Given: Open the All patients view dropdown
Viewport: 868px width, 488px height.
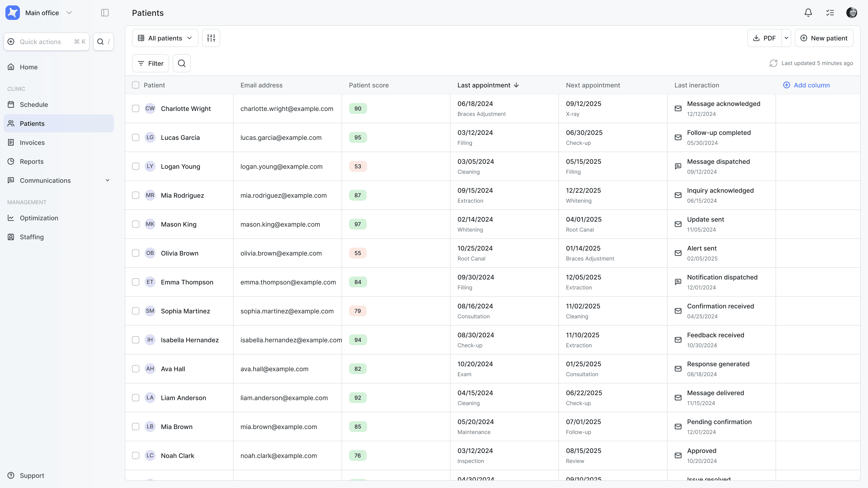Looking at the screenshot, I should pos(165,38).
